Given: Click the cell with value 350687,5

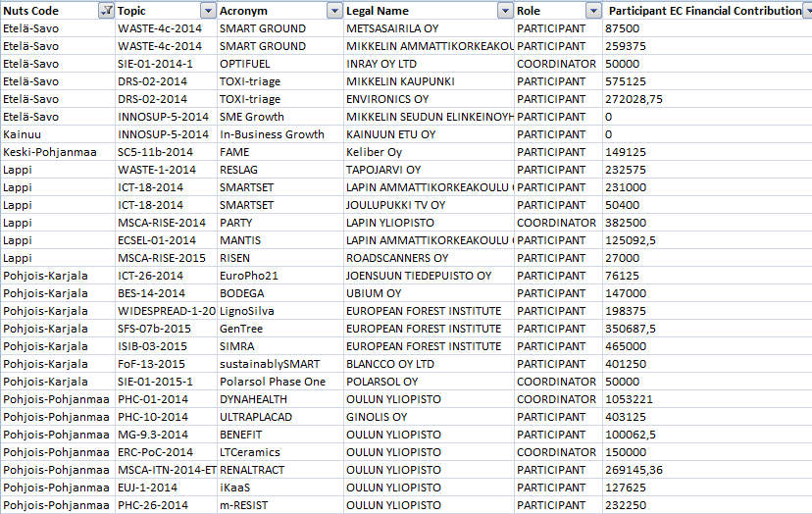Looking at the screenshot, I should pyautogui.click(x=707, y=328).
